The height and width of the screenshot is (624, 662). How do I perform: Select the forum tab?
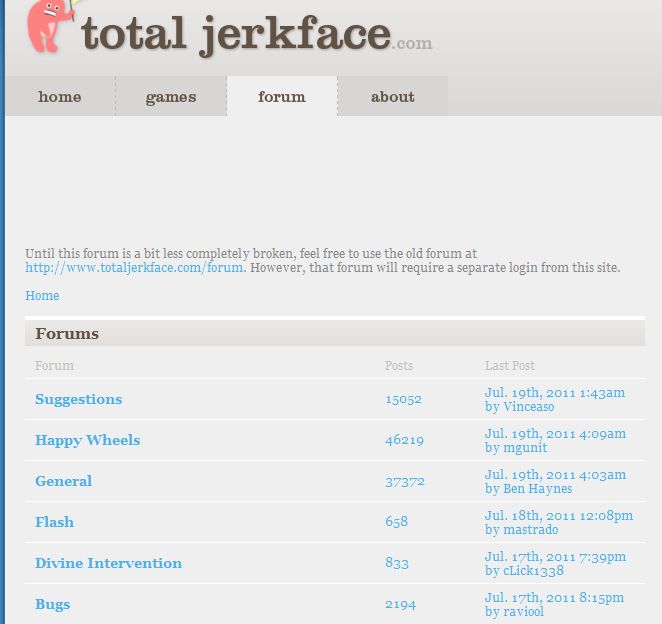(282, 96)
